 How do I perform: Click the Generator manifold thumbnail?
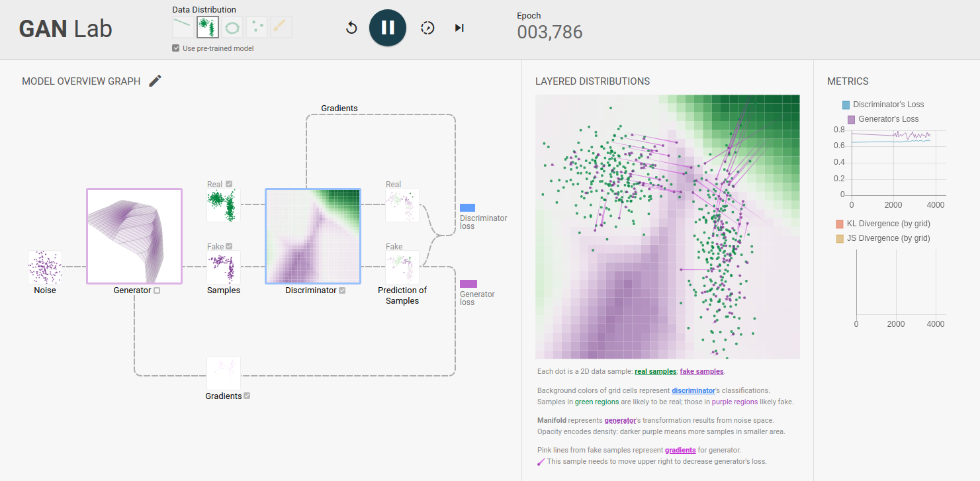point(134,236)
